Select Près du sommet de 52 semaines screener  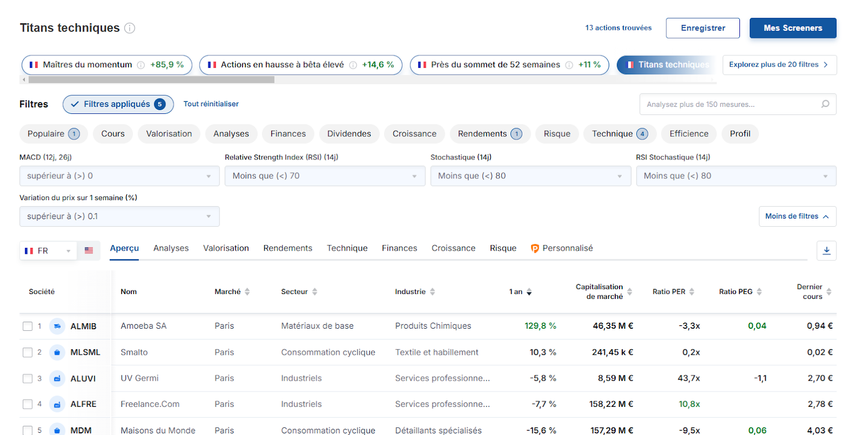[x=509, y=65]
